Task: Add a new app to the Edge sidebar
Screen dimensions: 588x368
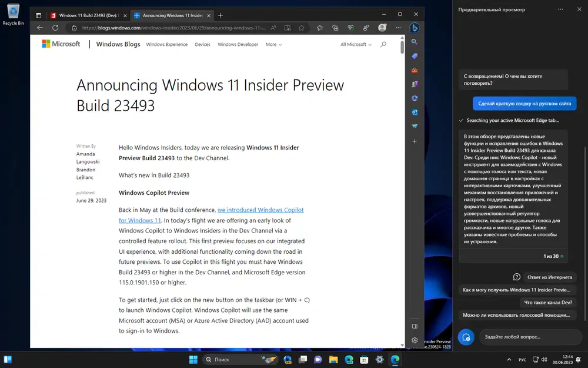Action: pyautogui.click(x=415, y=141)
